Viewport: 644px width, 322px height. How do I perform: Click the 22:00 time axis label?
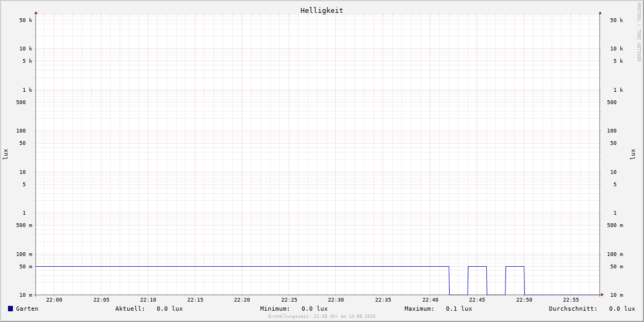pyautogui.click(x=54, y=300)
